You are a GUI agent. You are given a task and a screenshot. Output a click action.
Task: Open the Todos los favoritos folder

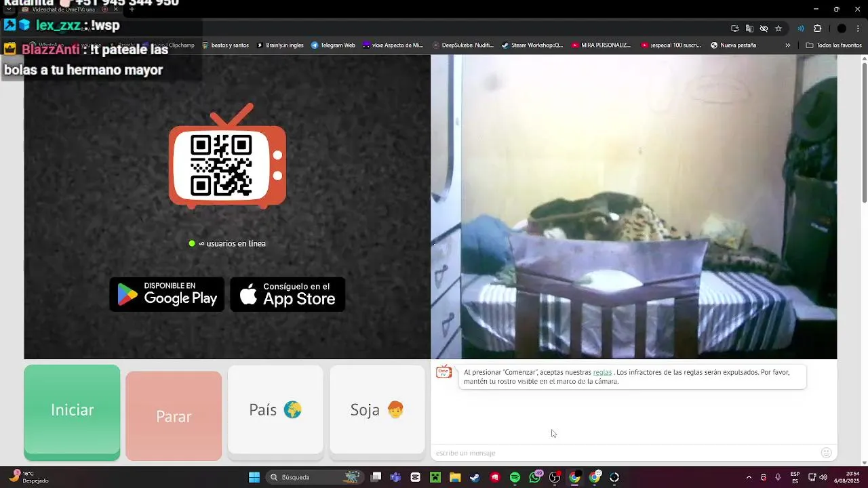click(x=833, y=45)
